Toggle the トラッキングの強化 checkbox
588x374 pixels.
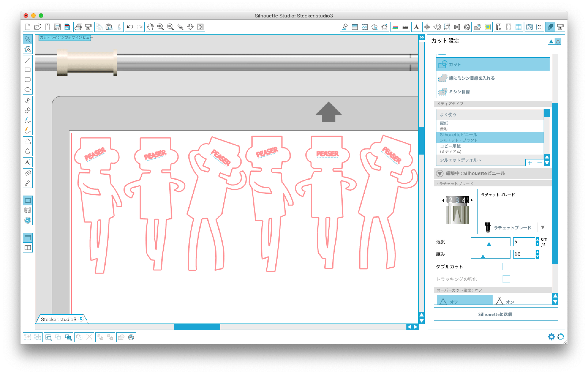506,279
